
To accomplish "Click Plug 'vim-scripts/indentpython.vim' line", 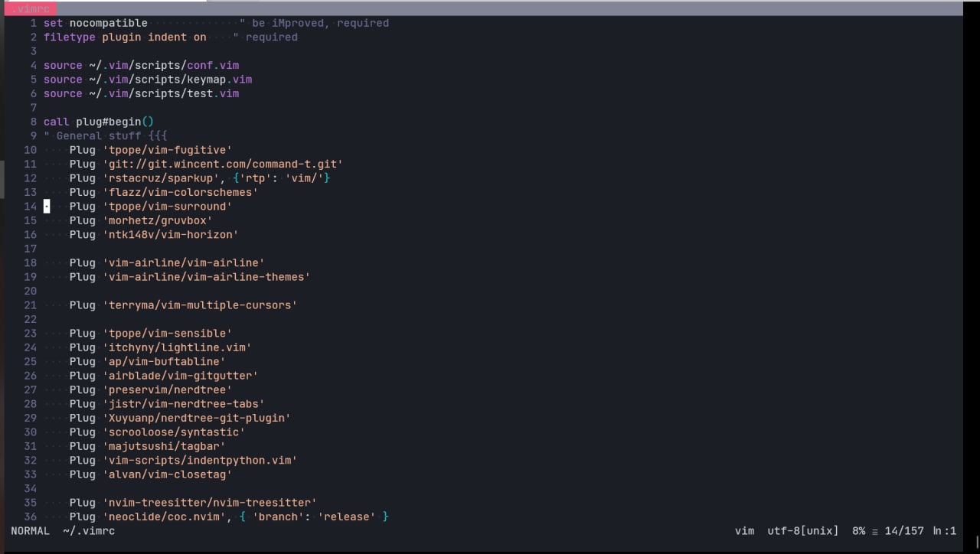I will (x=184, y=461).
